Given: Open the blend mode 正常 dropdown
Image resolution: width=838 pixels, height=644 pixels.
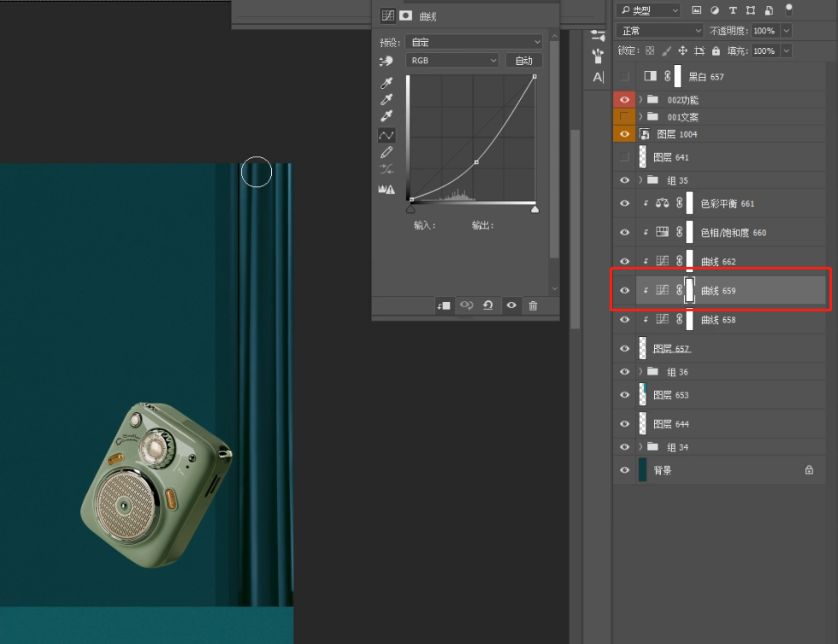Looking at the screenshot, I should coord(659,31).
